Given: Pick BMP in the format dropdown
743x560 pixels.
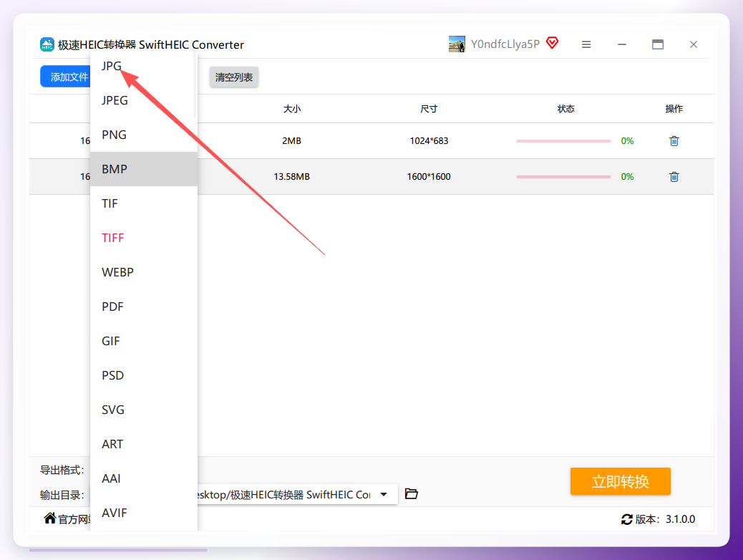Looking at the screenshot, I should pyautogui.click(x=144, y=169).
